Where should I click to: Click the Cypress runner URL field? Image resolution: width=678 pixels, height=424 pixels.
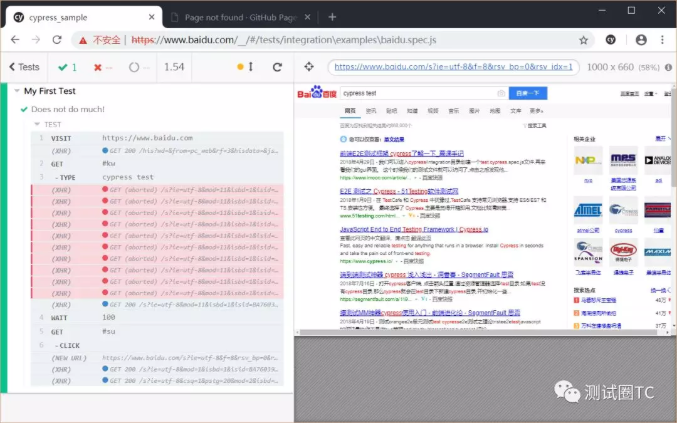click(x=453, y=67)
